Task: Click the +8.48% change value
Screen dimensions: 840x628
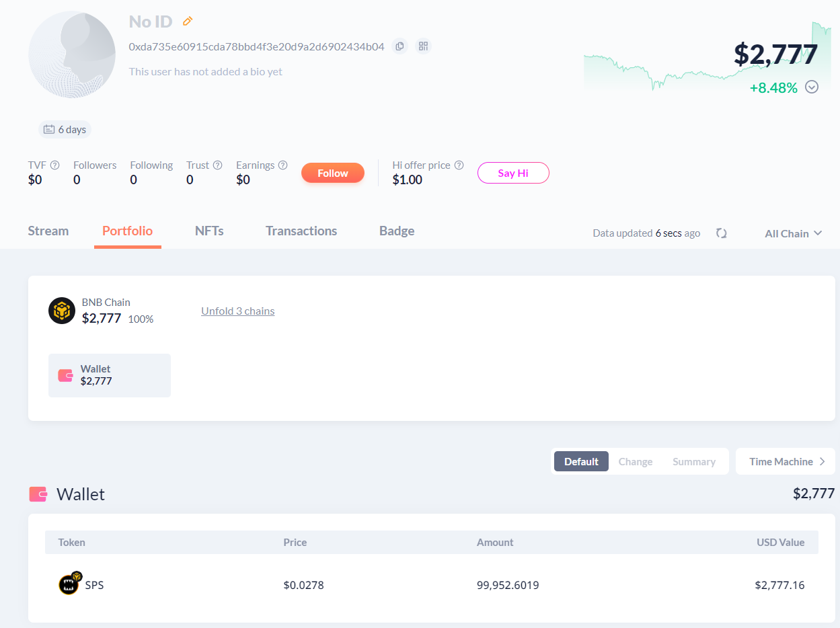Action: pyautogui.click(x=773, y=87)
